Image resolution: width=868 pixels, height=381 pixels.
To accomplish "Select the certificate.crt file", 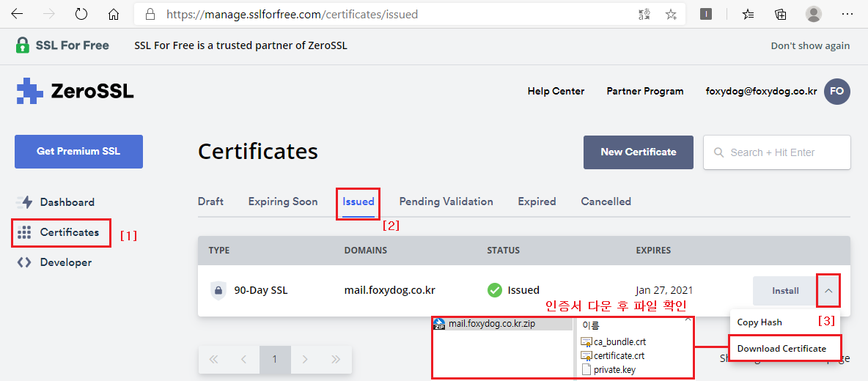I will 612,355.
